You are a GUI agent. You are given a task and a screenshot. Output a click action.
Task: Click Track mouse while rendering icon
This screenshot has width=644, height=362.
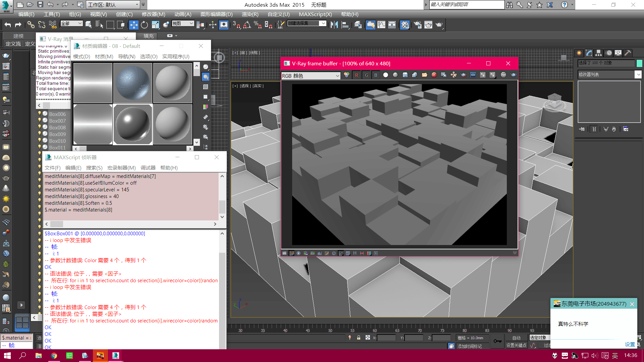coord(453,75)
